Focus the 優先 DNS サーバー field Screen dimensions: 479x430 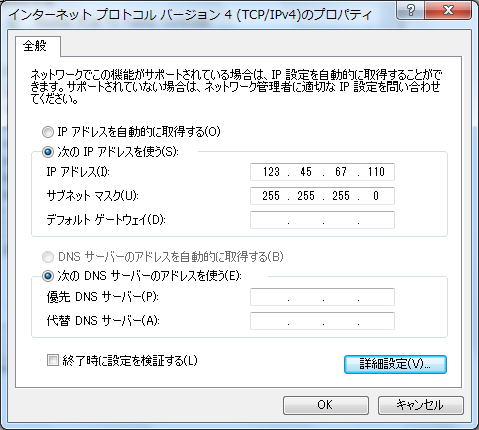click(x=322, y=297)
